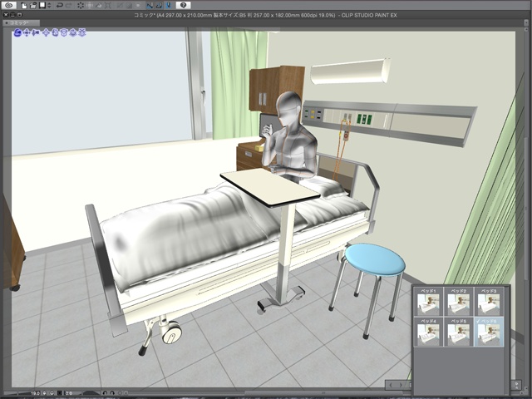The image size is (532, 399).
Task: Toggle Snap to Grid
Action: click(x=169, y=6)
